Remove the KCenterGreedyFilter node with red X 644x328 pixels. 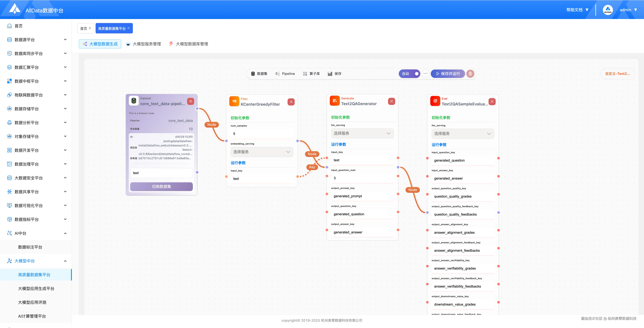pyautogui.click(x=291, y=102)
